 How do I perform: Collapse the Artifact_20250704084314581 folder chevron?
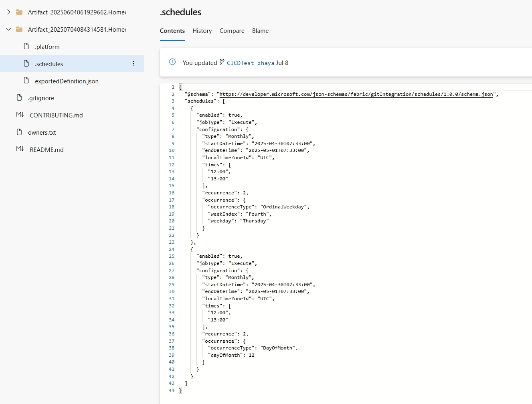click(x=8, y=29)
